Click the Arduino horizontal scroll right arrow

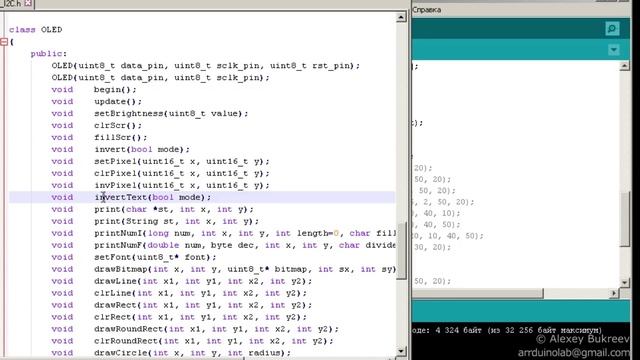coord(614,293)
